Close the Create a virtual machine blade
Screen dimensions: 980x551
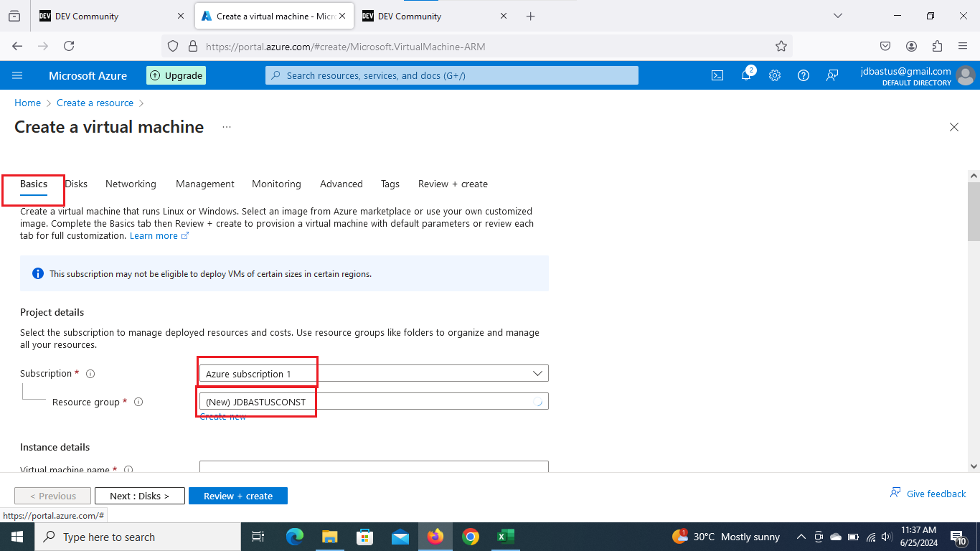click(x=954, y=127)
